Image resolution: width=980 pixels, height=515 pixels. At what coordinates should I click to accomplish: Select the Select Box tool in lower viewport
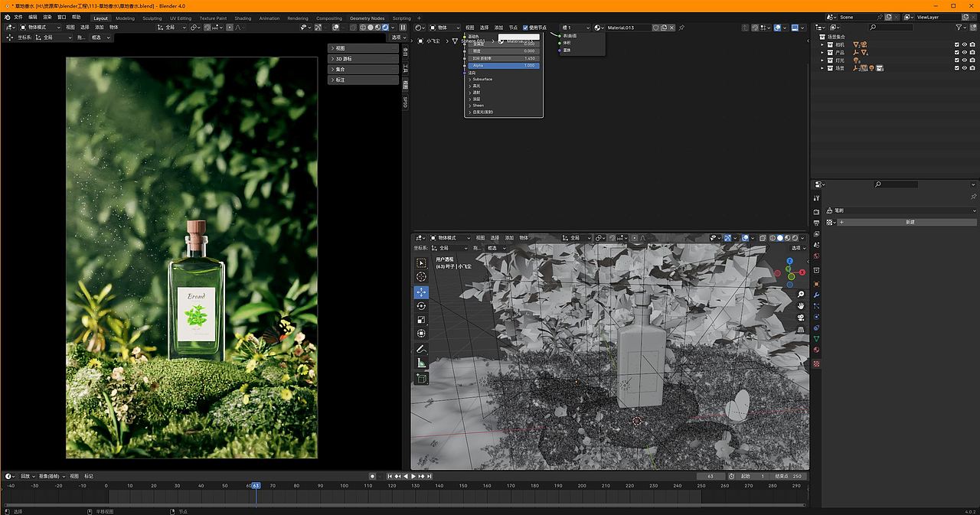click(422, 262)
